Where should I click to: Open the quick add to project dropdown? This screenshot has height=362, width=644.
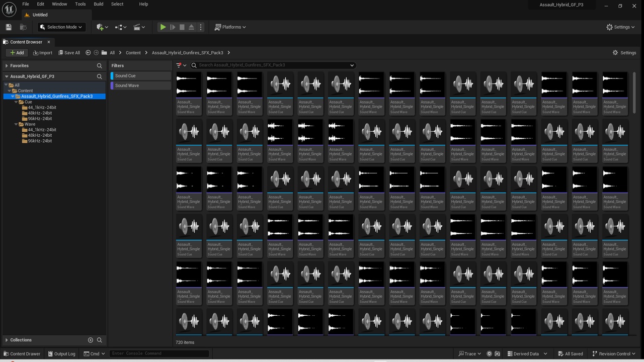(x=102, y=27)
